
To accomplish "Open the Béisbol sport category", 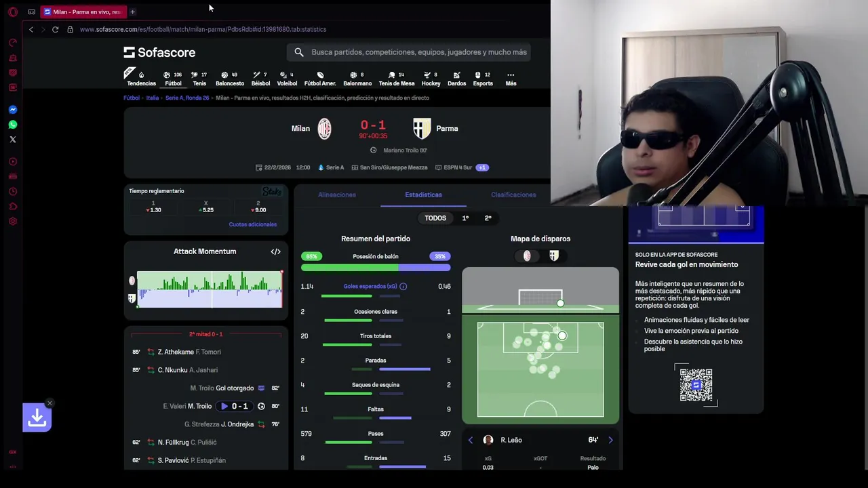I will 260,79.
